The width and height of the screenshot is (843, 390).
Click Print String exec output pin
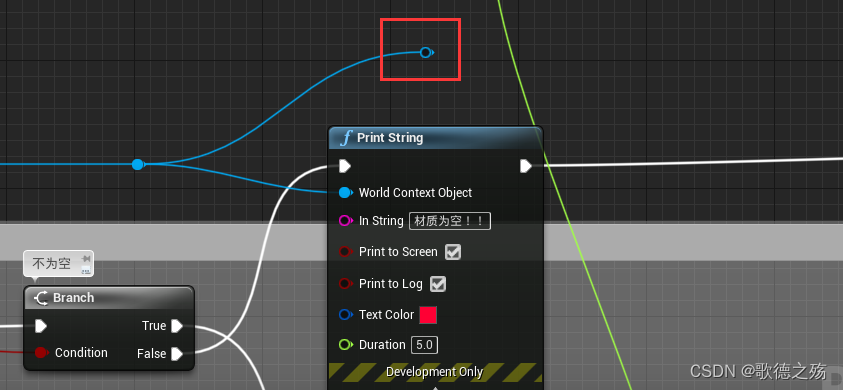click(x=526, y=166)
